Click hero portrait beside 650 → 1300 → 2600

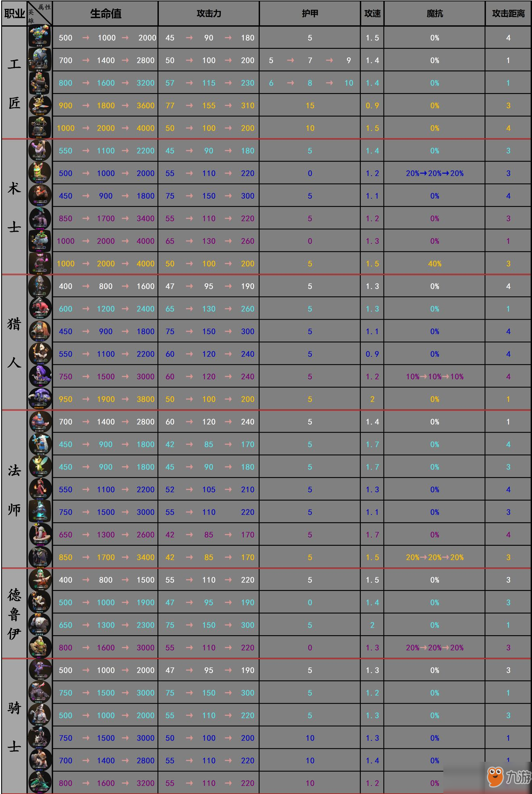tap(40, 534)
